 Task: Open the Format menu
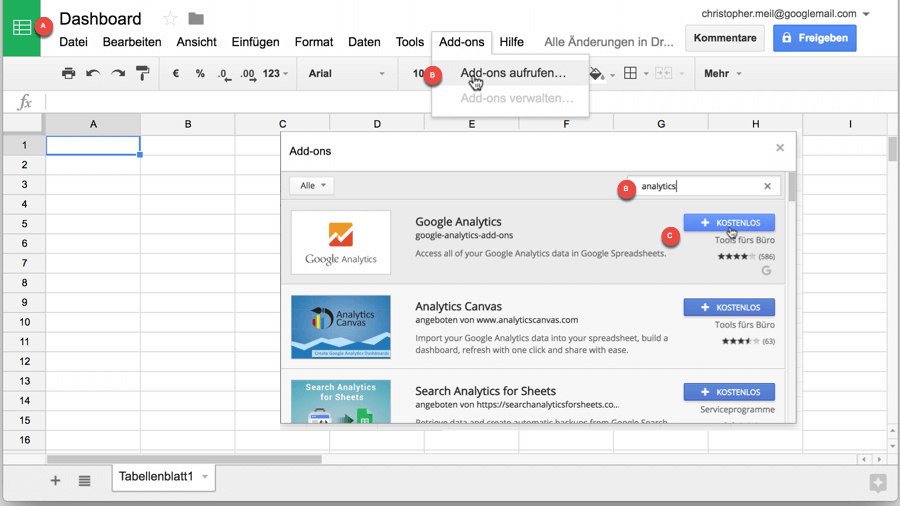[x=313, y=42]
